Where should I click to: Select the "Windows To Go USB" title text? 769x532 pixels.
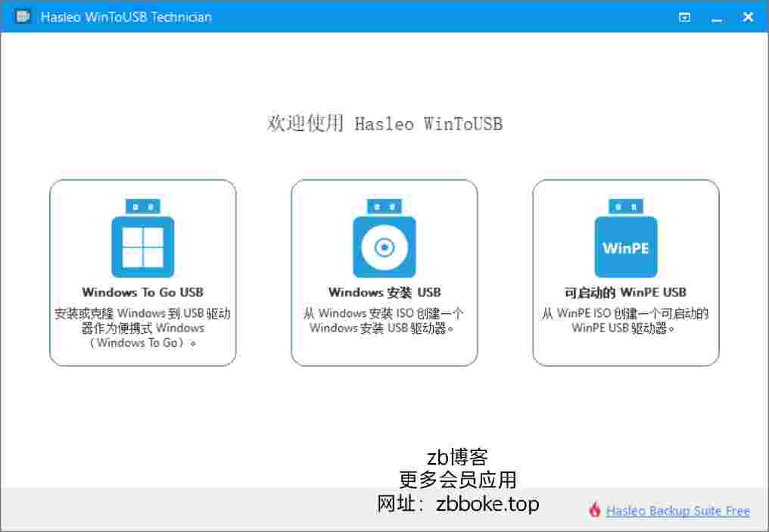tap(143, 292)
